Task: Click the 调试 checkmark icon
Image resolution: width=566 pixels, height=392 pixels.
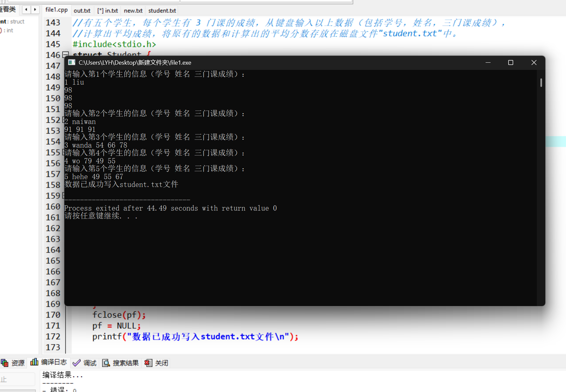Action: (76, 363)
